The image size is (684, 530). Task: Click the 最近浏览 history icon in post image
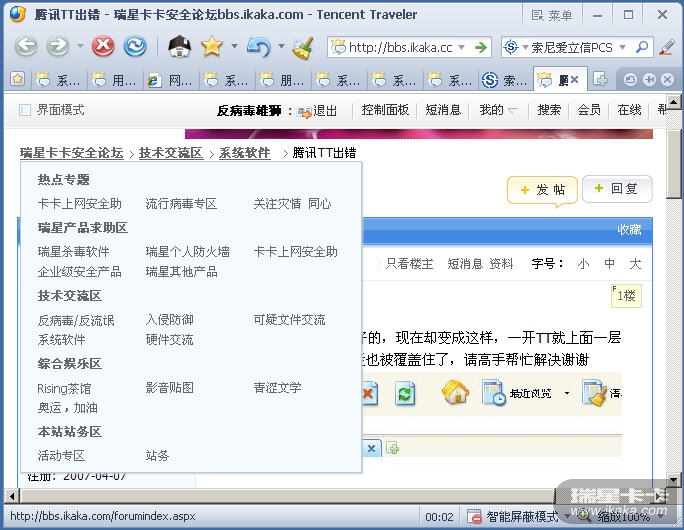494,392
